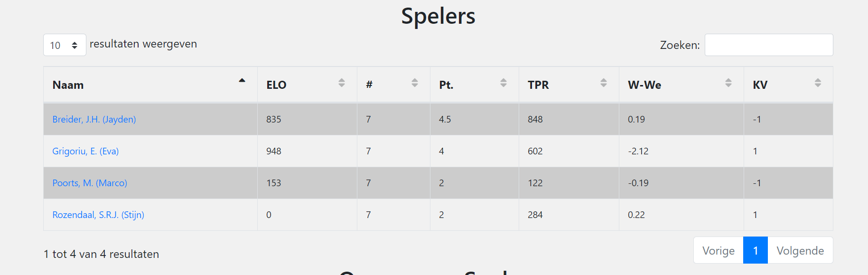Click the ELO column sort icon

(342, 83)
